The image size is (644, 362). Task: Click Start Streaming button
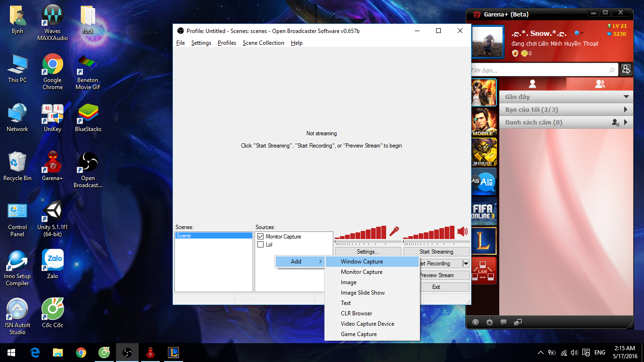437,252
